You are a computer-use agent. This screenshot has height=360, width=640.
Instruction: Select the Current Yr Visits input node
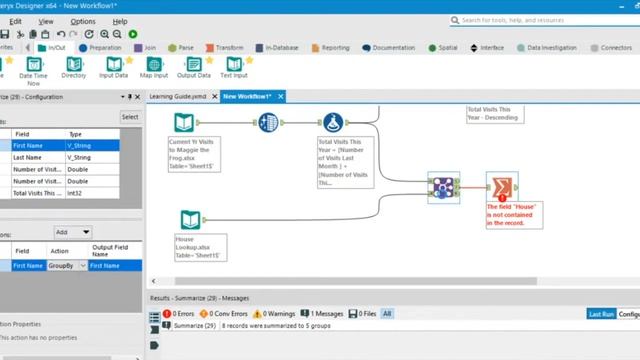tap(184, 122)
